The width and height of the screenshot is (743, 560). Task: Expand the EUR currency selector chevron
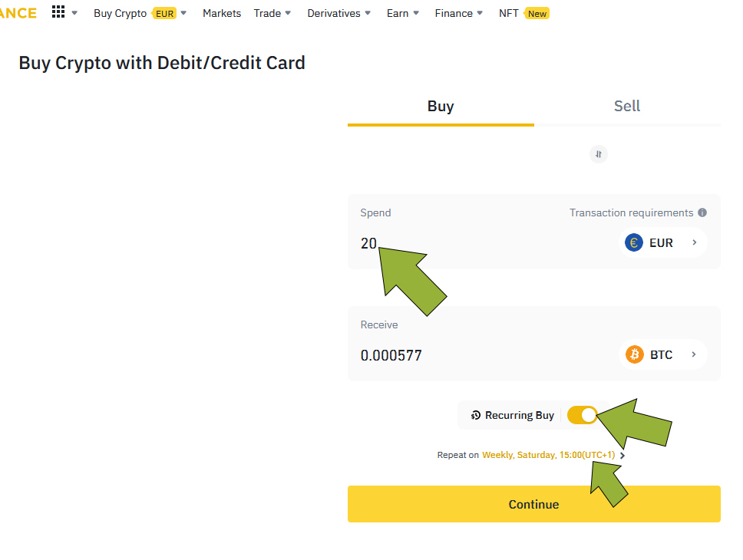694,242
